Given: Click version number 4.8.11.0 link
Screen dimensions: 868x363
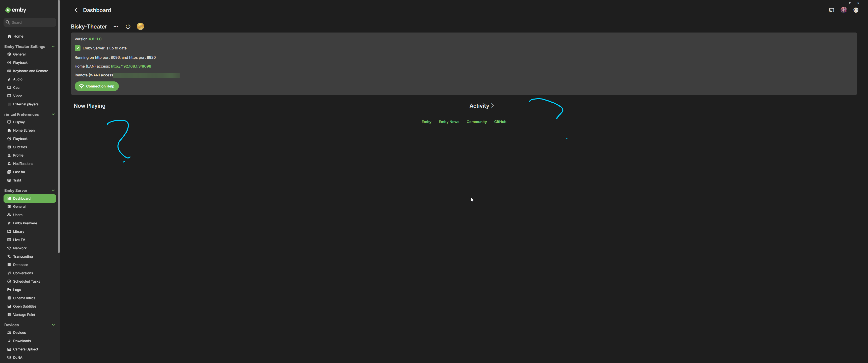Looking at the screenshot, I should pos(95,39).
